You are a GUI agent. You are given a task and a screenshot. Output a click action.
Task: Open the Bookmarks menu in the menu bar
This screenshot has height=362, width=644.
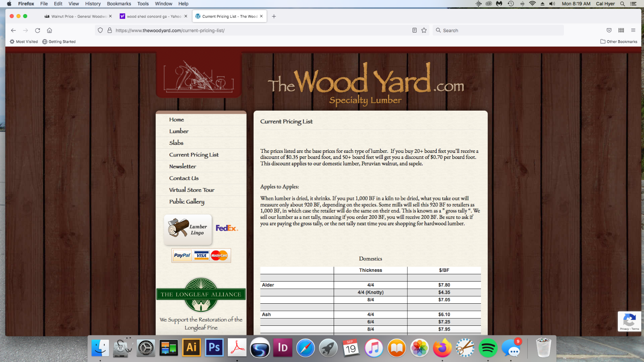pyautogui.click(x=119, y=4)
